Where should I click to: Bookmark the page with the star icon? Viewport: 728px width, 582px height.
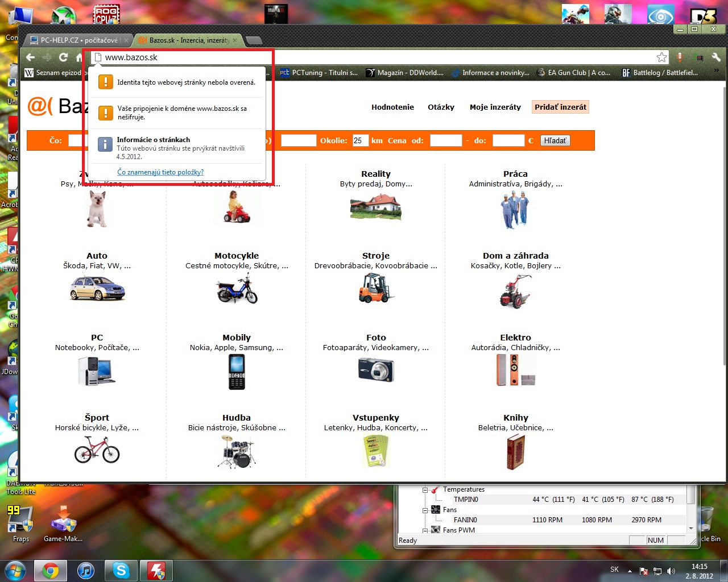point(661,57)
